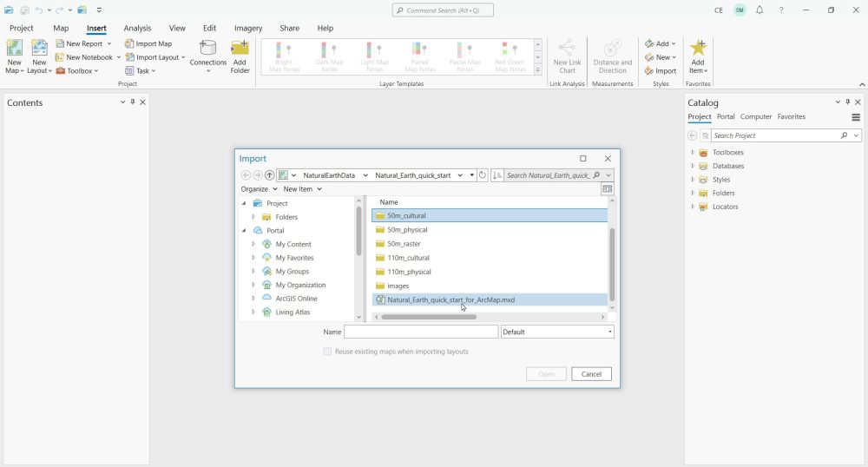Switch to the Portal tab in Catalog
868x467 pixels.
[725, 116]
